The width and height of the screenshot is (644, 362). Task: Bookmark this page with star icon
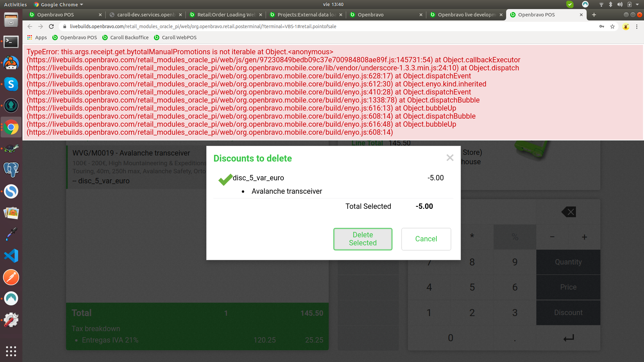pyautogui.click(x=612, y=26)
